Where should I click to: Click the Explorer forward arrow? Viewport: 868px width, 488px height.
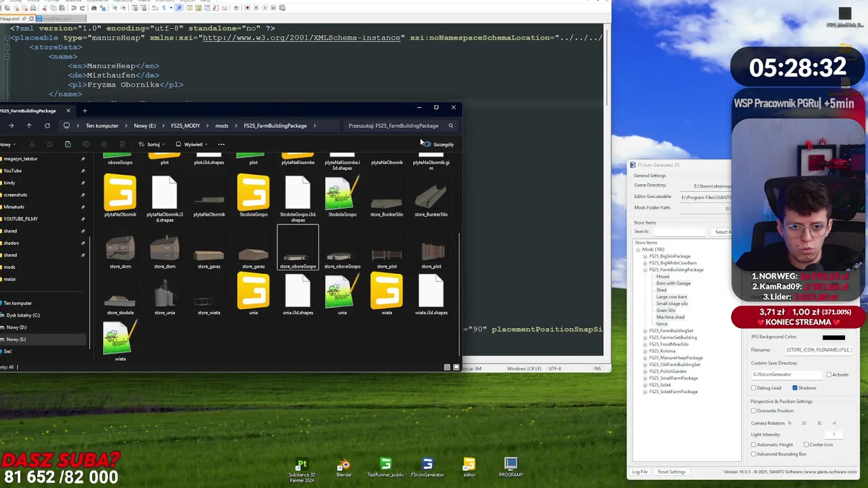(11, 125)
